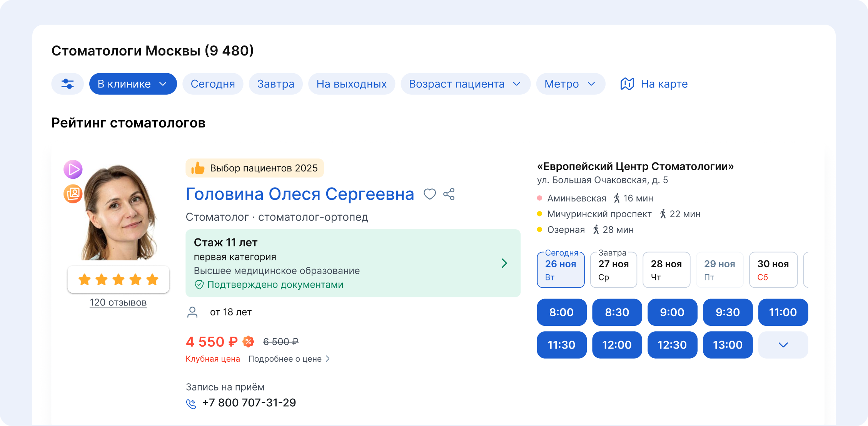Select the 28 ноя Чт date tab
The height and width of the screenshot is (426, 868).
[x=666, y=270]
